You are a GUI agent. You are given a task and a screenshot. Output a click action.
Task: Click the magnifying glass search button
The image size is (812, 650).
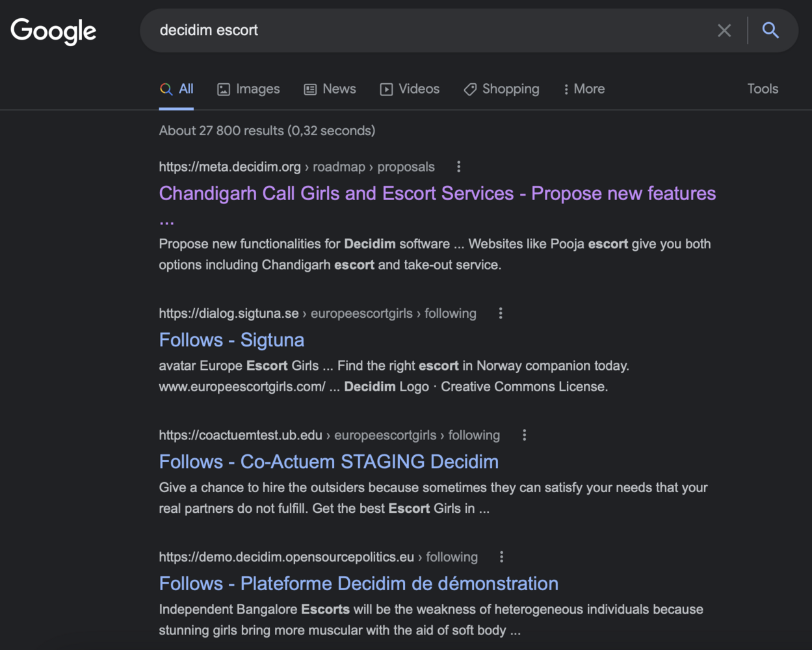pos(770,31)
